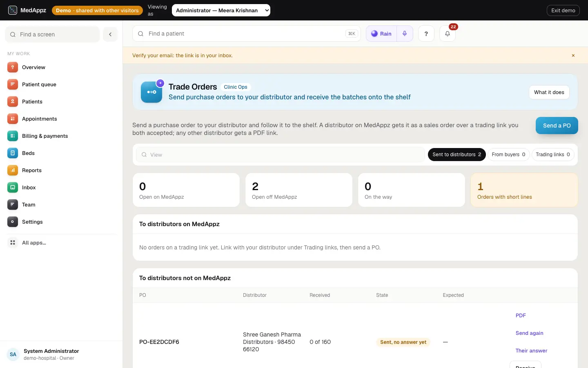
Task: Click the View filter input
Action: [280, 155]
